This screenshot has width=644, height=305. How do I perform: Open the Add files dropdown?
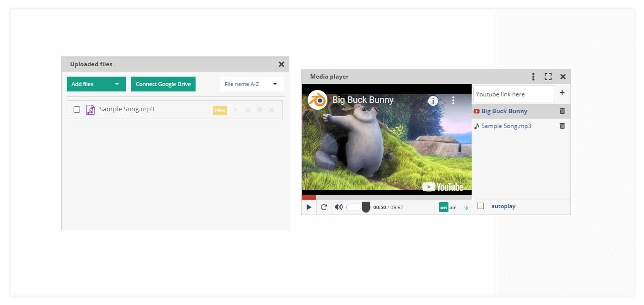pyautogui.click(x=96, y=84)
